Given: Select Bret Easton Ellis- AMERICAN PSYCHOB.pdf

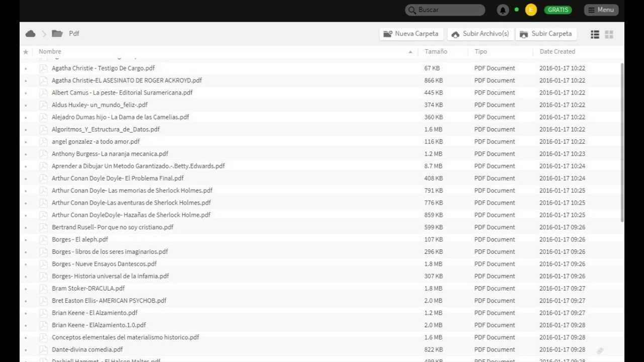Looking at the screenshot, I should pyautogui.click(x=109, y=300).
